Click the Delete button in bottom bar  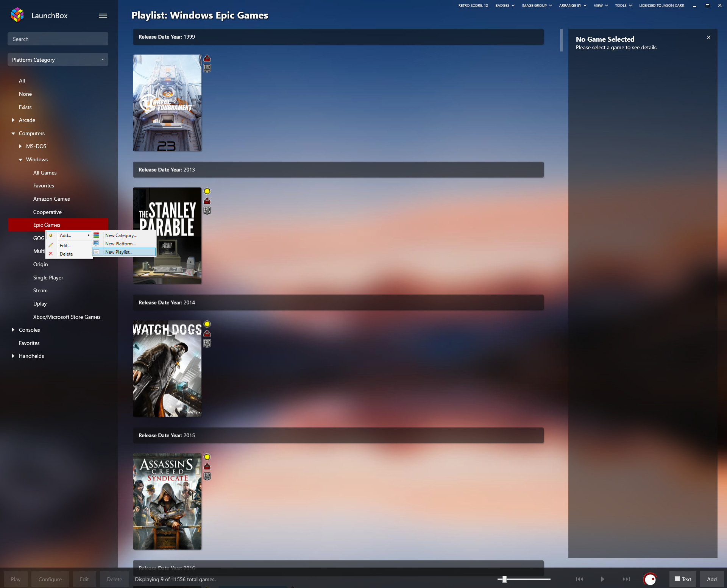114,579
